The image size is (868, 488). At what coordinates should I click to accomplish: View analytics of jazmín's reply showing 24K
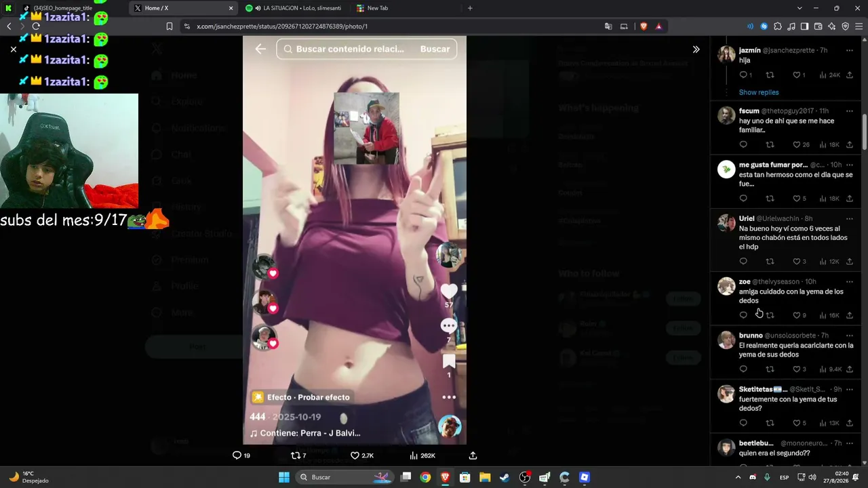pos(830,75)
